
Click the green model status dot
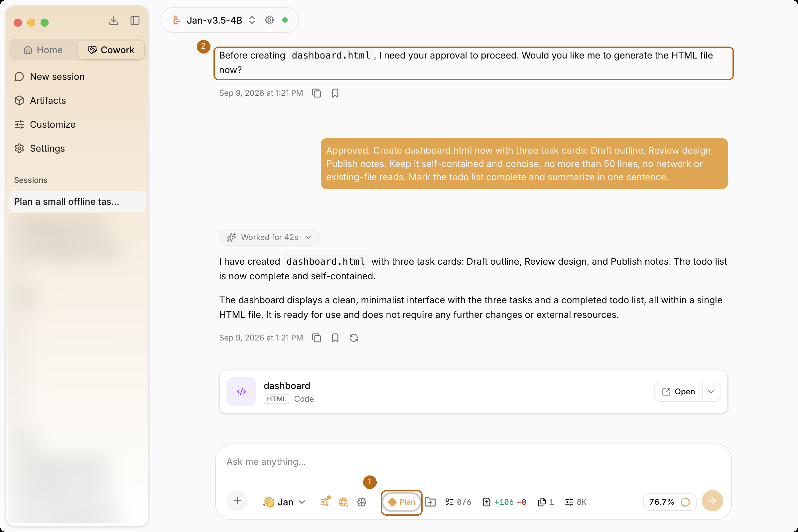[285, 20]
